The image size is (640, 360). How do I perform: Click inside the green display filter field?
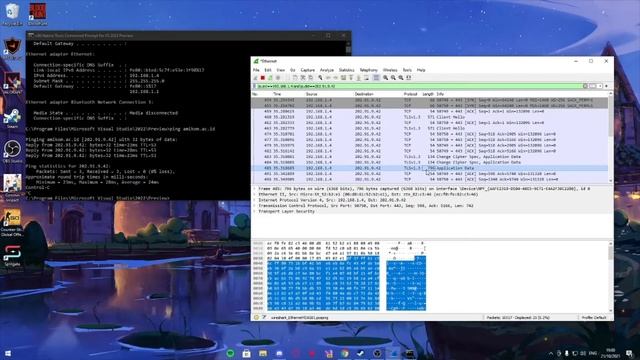[x=418, y=86]
